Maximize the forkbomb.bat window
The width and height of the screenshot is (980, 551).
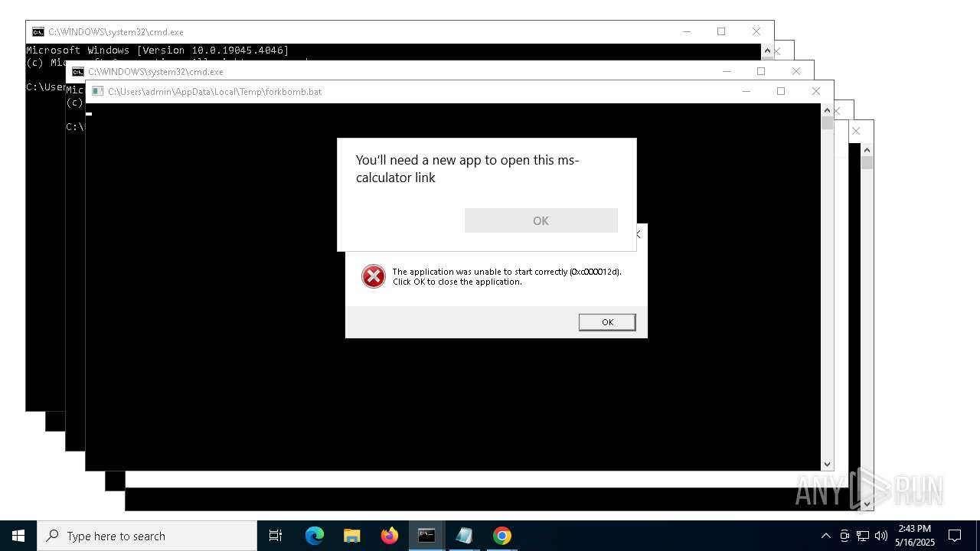781,91
